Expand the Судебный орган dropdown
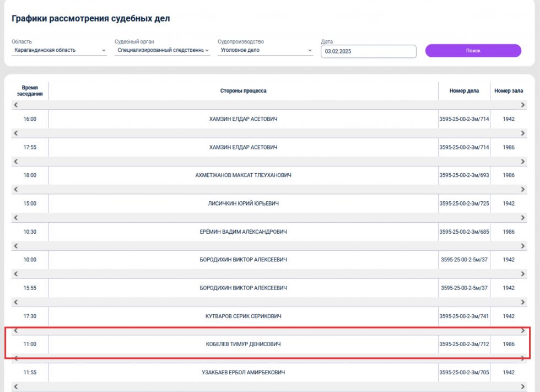Viewport: 540px width, 392px height. [x=162, y=50]
